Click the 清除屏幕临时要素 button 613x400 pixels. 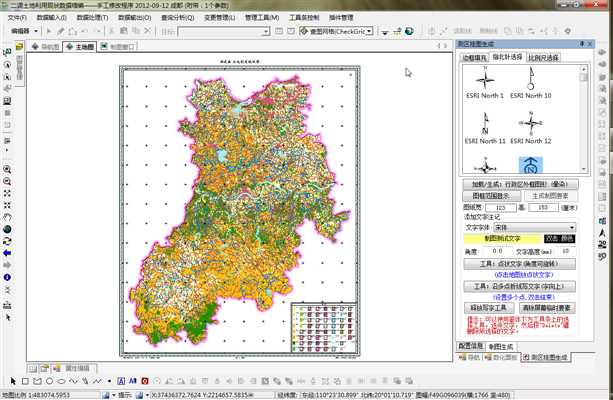[x=547, y=308]
